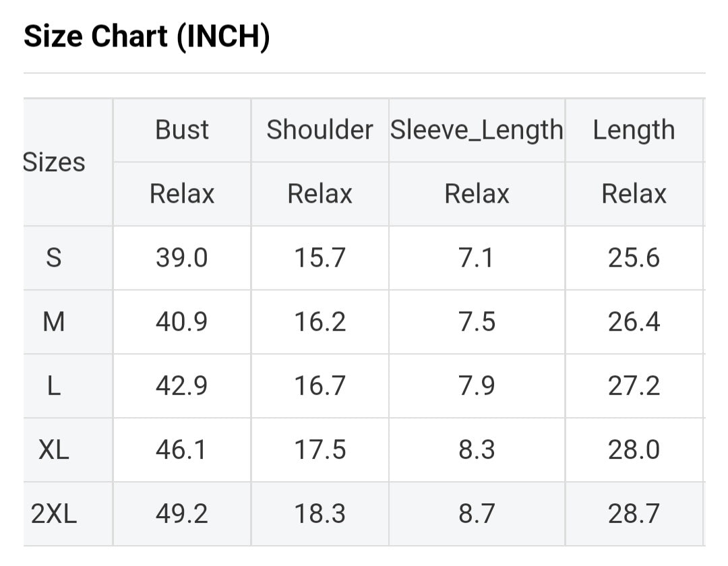Select the 'Sizes' header cell

55,162
